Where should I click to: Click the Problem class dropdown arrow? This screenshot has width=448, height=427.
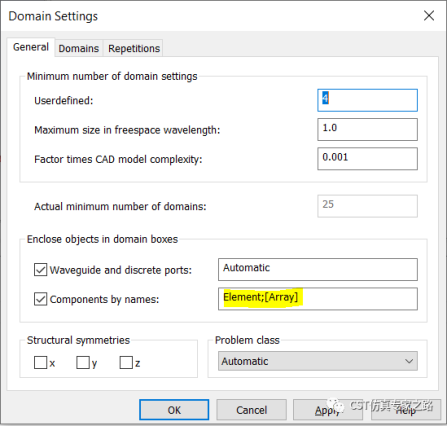(409, 361)
